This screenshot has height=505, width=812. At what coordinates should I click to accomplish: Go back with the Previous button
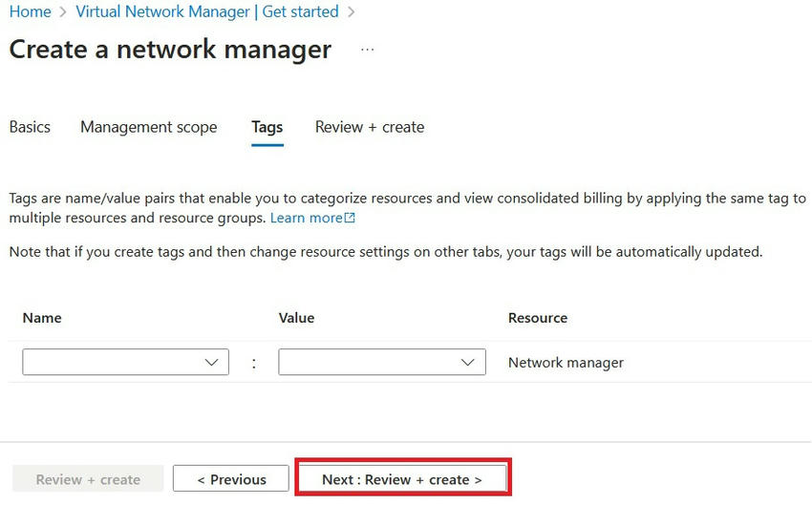[231, 479]
